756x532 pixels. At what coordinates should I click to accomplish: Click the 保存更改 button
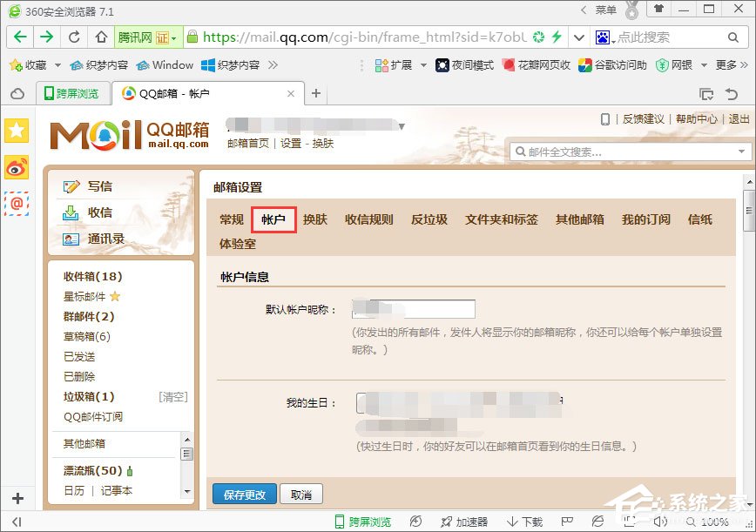click(x=244, y=494)
